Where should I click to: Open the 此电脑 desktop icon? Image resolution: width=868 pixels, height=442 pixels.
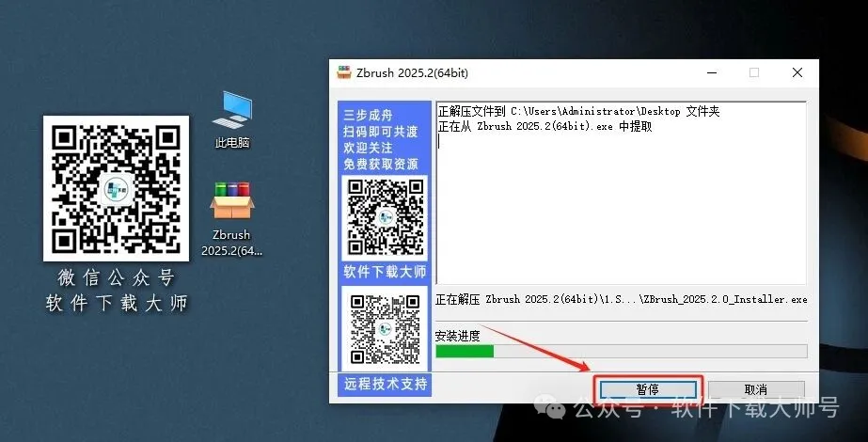coord(232,119)
